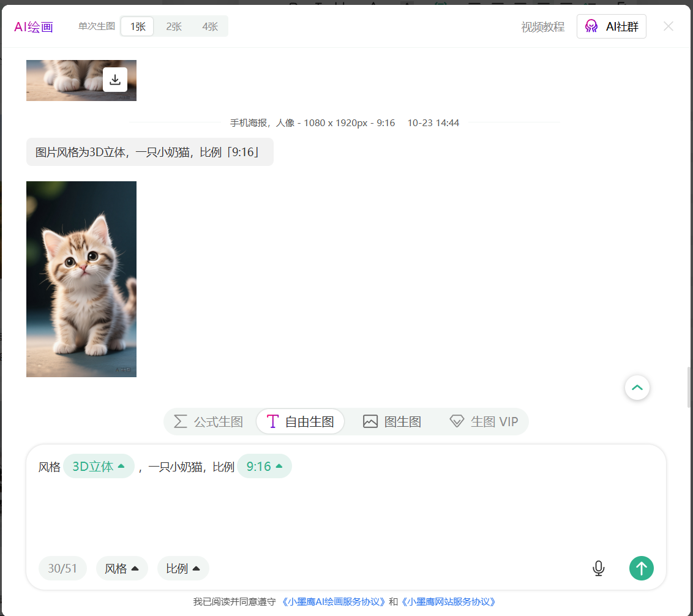Select 2张 per generation option
The width and height of the screenshot is (693, 616).
click(174, 26)
